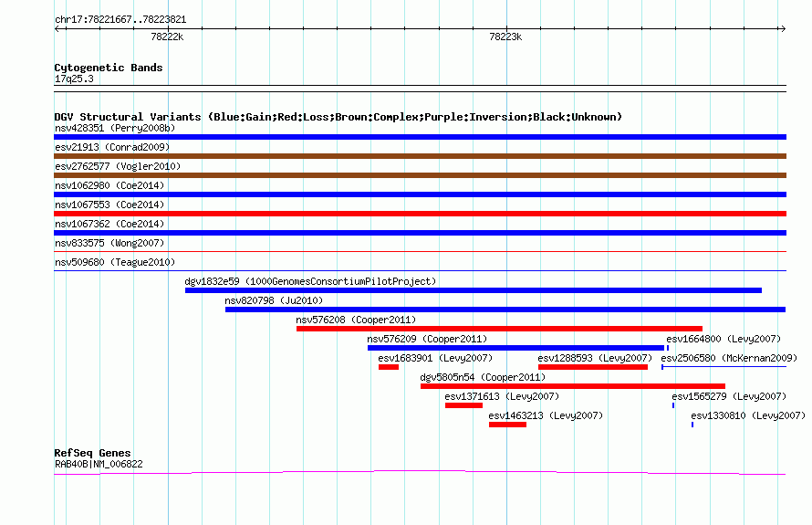Click the 17q25.3 cytogenetic band line
Viewport: 812px width, 525px height.
click(x=420, y=89)
